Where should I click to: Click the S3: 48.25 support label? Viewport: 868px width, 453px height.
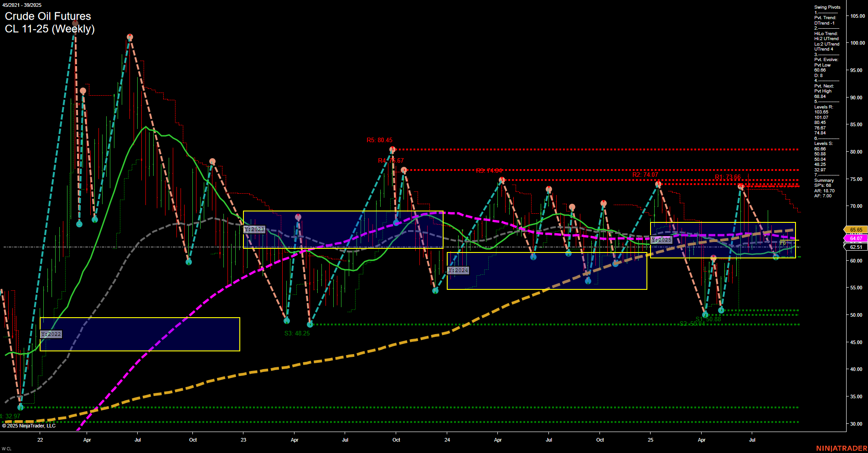click(x=297, y=333)
